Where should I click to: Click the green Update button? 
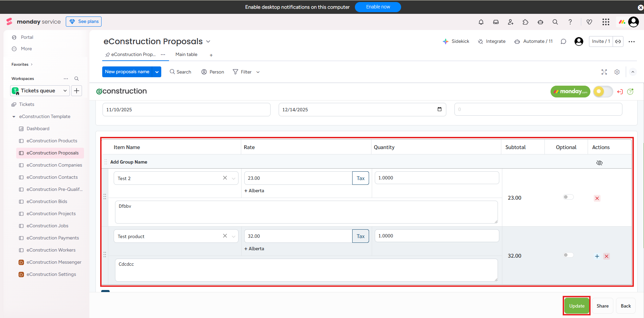coord(577,306)
